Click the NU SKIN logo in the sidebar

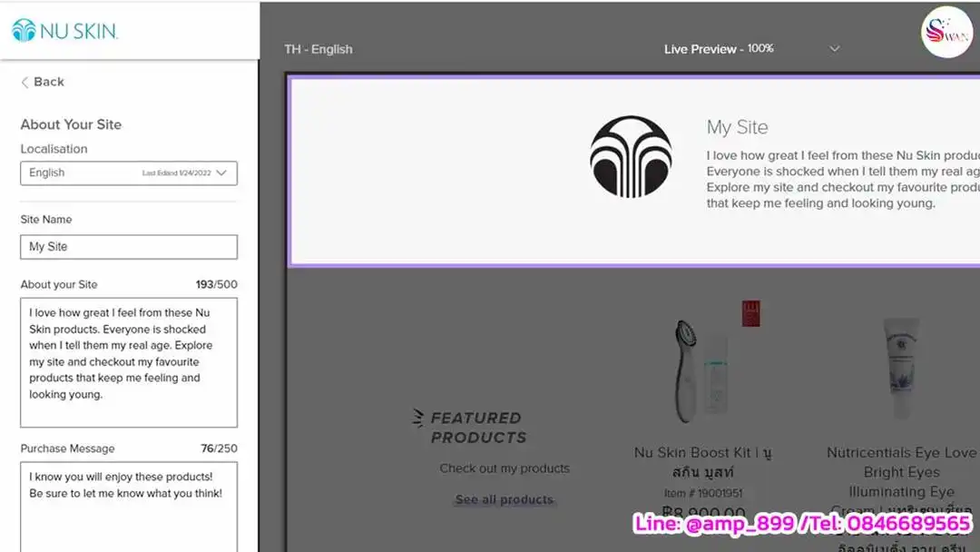[64, 29]
